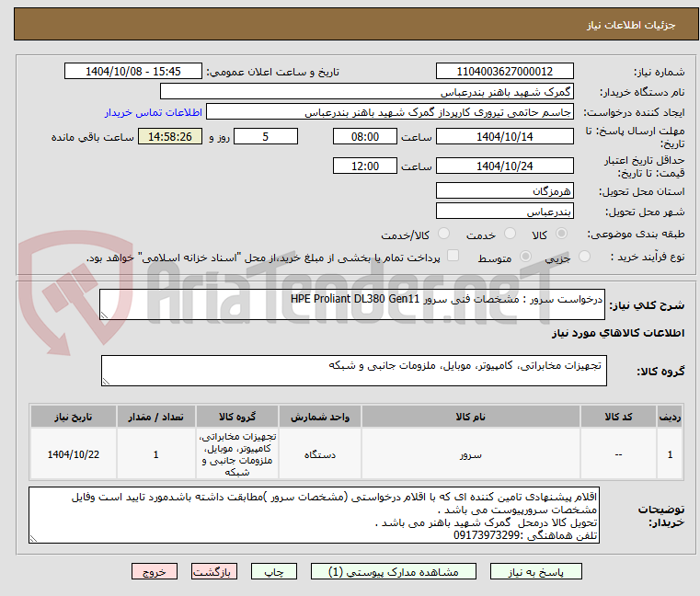Viewport: 700px width, 596px height.
Task: Click the ایجاد کننده درخواست field
Action: tap(390, 112)
